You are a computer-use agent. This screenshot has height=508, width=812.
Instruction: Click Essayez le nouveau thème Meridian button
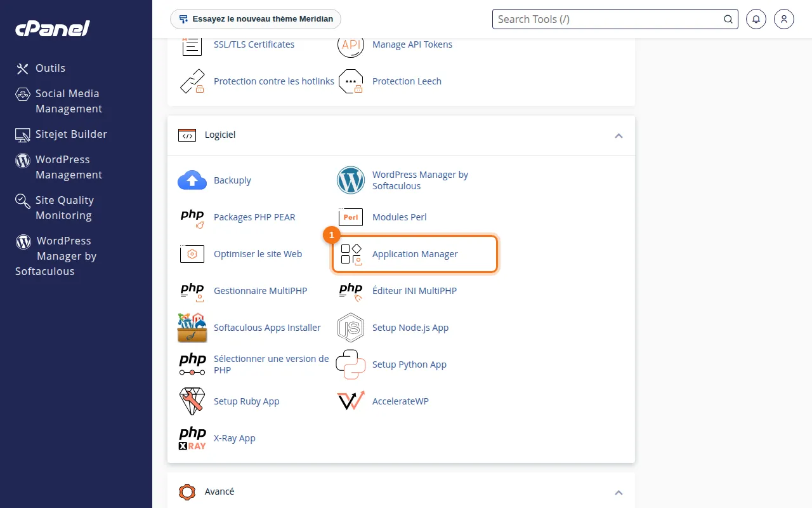pos(256,19)
